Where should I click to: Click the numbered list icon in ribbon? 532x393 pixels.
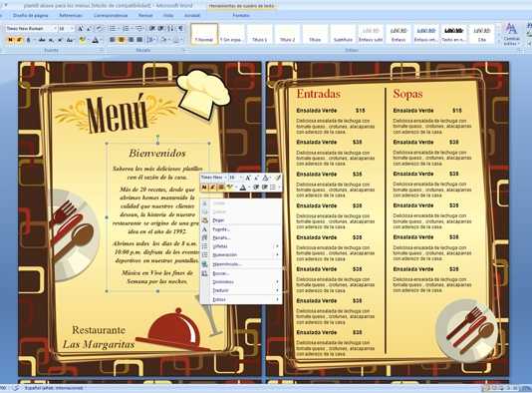tap(126, 29)
